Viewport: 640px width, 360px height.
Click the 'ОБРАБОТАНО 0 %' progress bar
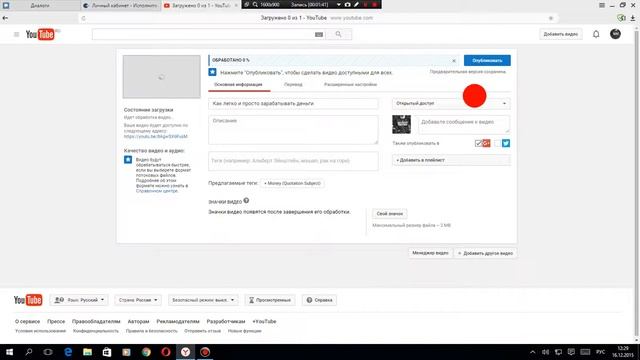tap(333, 60)
